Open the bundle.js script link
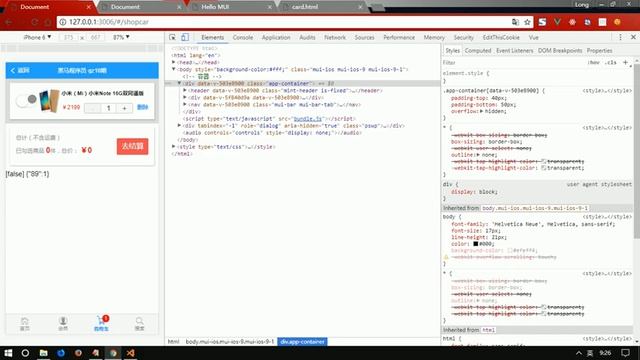The height and width of the screenshot is (360, 640). pos(308,119)
